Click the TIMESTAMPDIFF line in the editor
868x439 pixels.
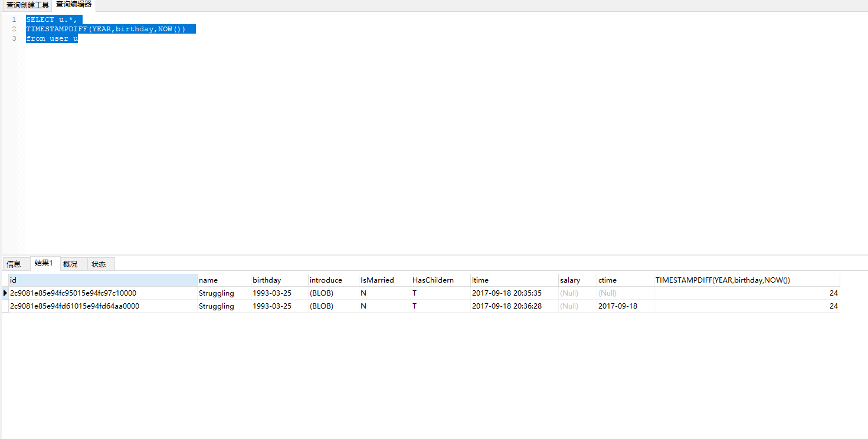click(106, 29)
